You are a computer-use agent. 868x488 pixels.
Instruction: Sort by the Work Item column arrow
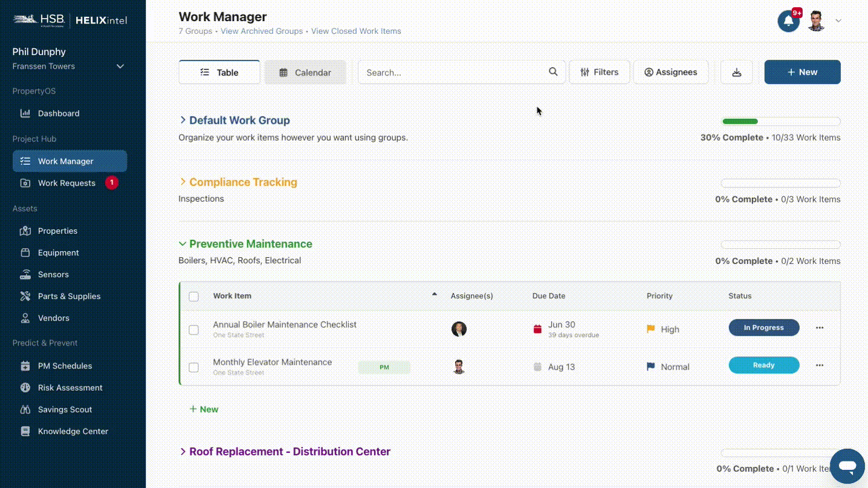434,294
